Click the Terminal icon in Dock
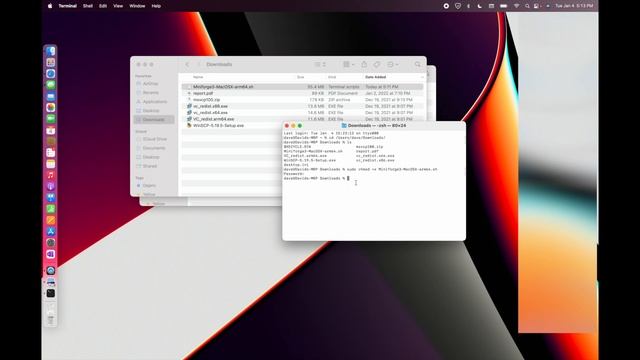The width and height of the screenshot is (640, 360). coord(51,293)
